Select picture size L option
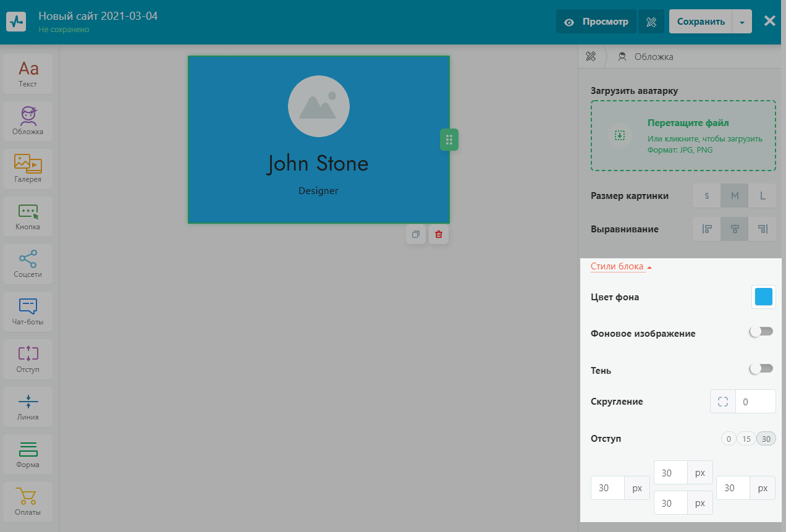The height and width of the screenshot is (532, 786). coord(763,196)
